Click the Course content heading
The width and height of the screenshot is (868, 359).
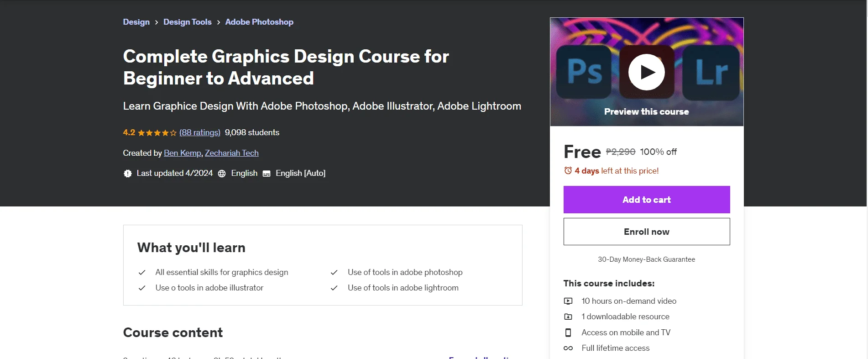173,333
